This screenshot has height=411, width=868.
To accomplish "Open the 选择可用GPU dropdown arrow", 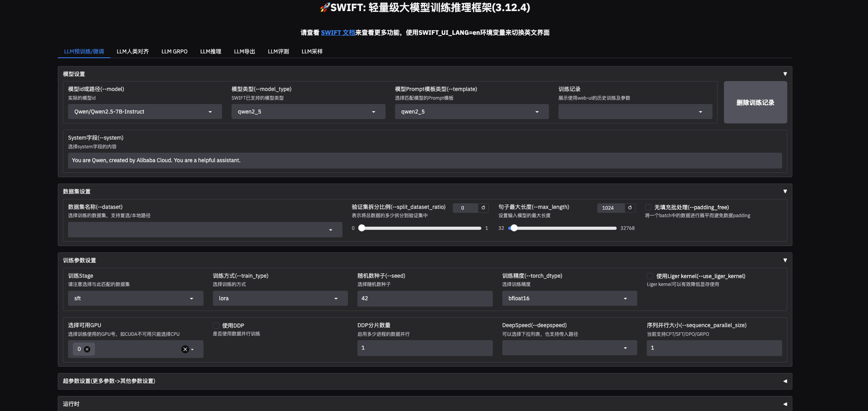I will pos(192,350).
